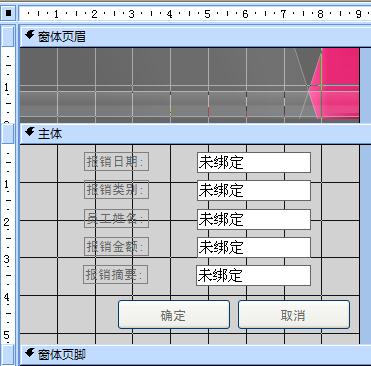Select the 报销日期 label

(116, 162)
